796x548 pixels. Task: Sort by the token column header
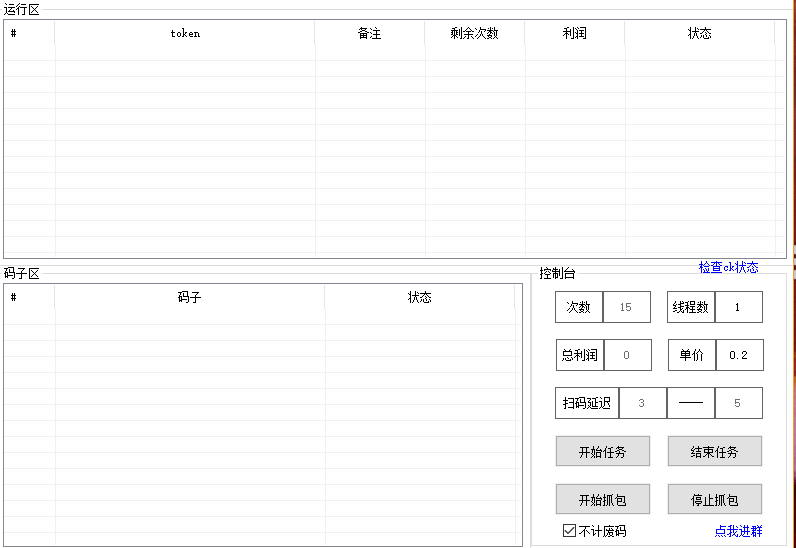point(185,33)
